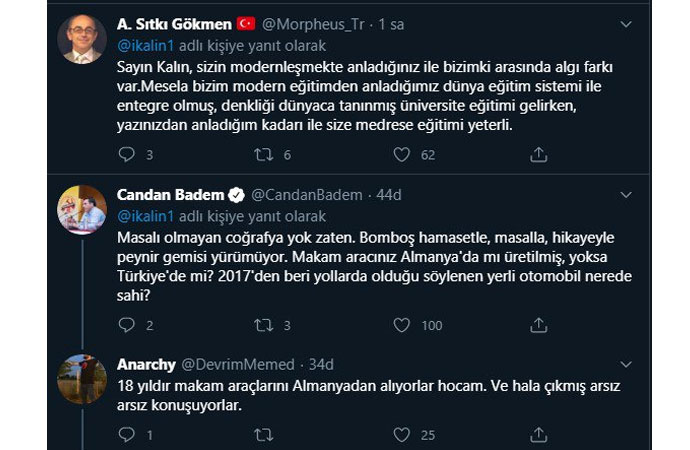Open Candan Badem's profile avatar
The height and width of the screenshot is (450, 690).
tap(82, 209)
